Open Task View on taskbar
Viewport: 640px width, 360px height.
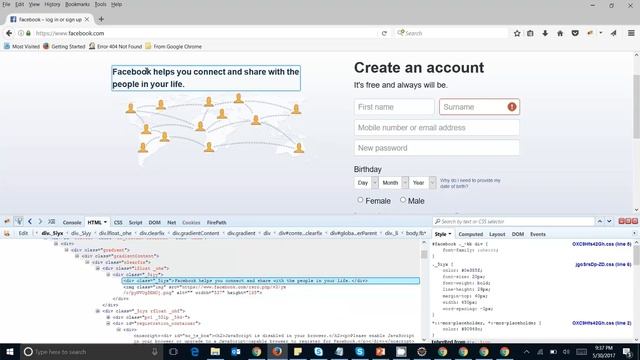173,351
